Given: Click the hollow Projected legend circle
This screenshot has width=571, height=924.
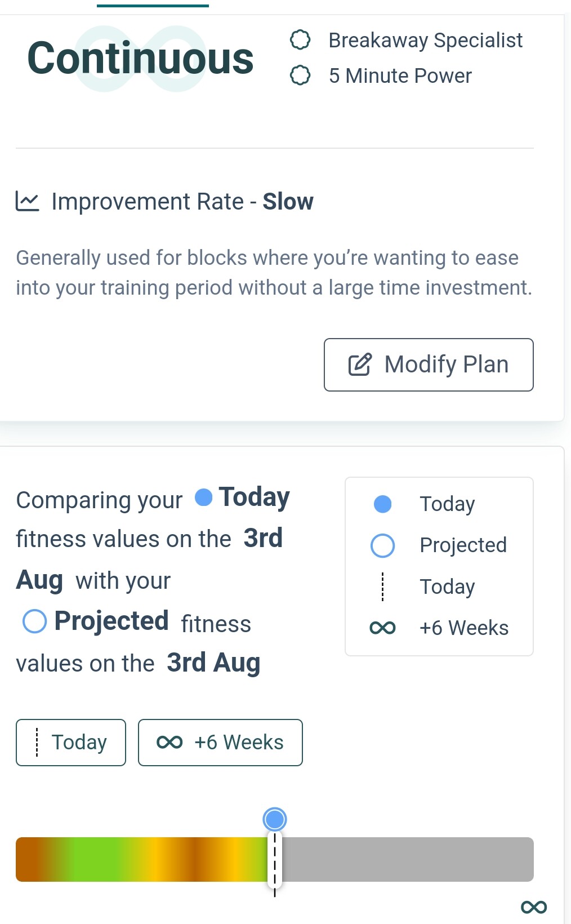Looking at the screenshot, I should tap(382, 545).
